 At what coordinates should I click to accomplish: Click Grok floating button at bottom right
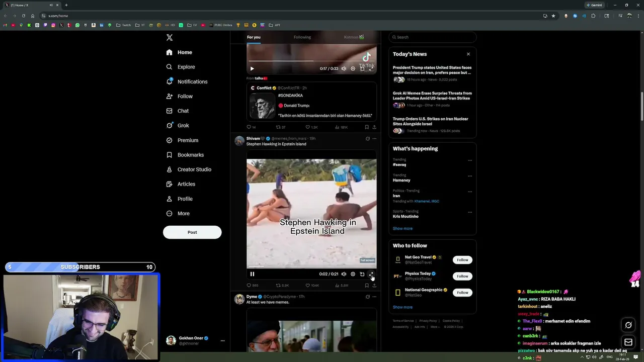click(628, 325)
